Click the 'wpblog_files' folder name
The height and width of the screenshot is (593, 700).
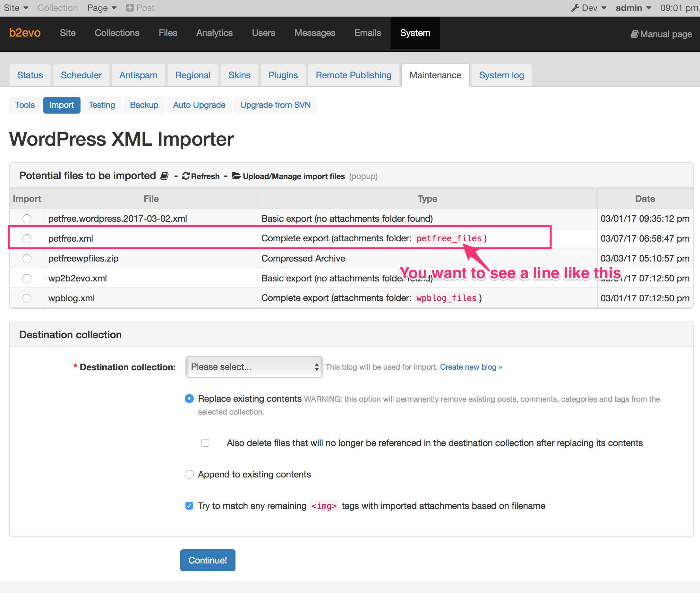(446, 298)
